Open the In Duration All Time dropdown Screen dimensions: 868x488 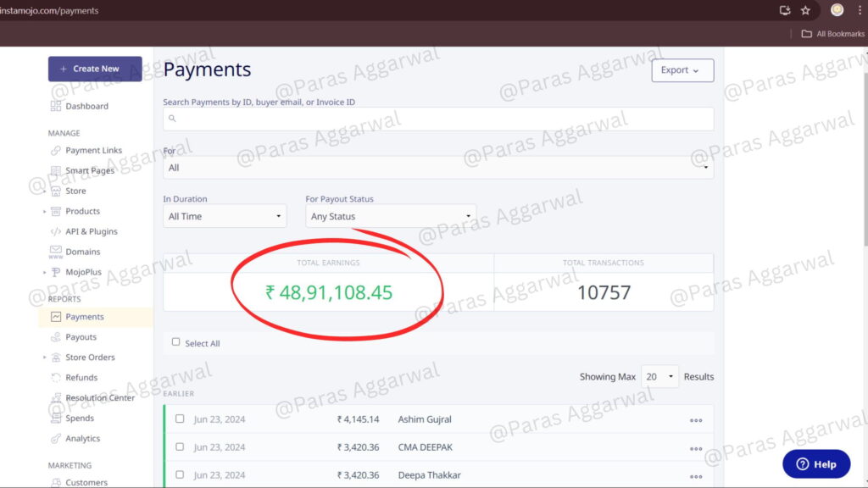(x=225, y=216)
